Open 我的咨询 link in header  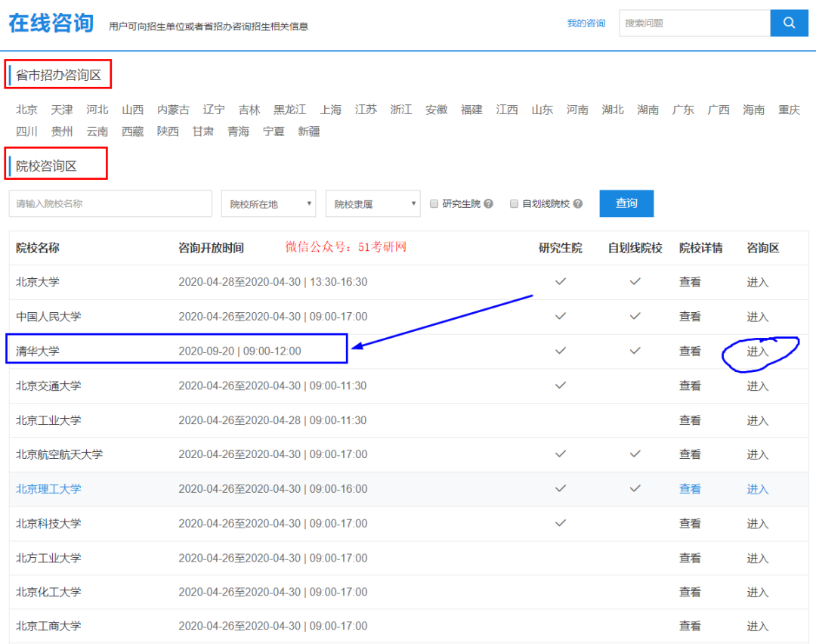tap(586, 23)
